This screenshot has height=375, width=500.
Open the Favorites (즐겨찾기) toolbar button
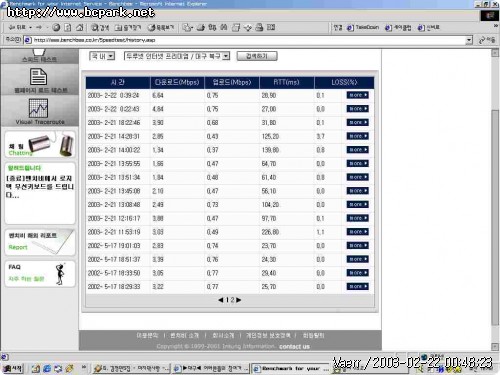pos(128,27)
